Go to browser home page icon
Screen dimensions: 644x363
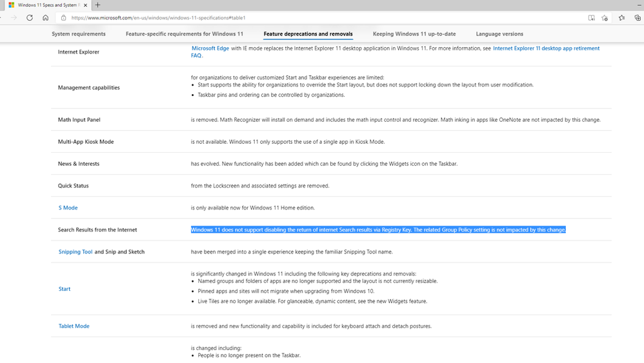pos(46,17)
